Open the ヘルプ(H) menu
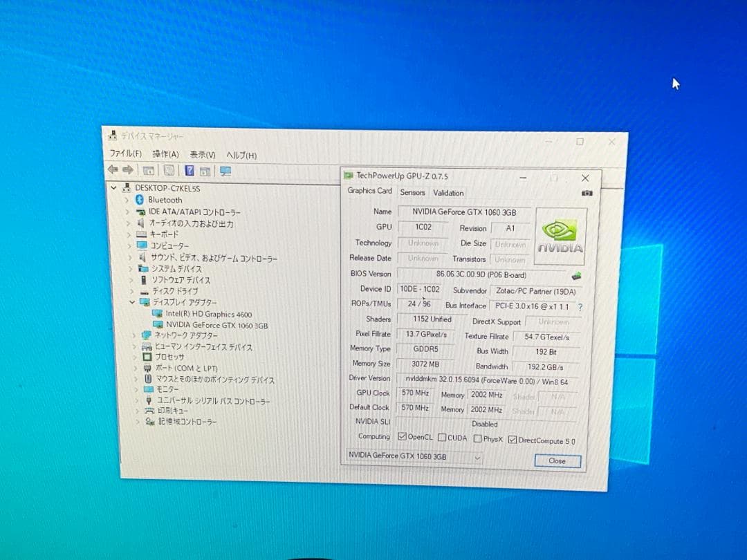 click(x=241, y=156)
